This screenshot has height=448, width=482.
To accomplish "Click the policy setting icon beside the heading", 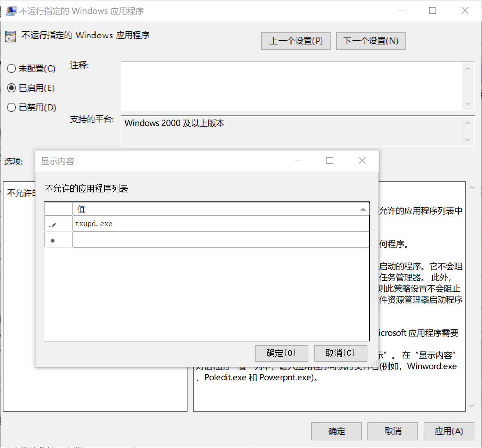I will 10,36.
